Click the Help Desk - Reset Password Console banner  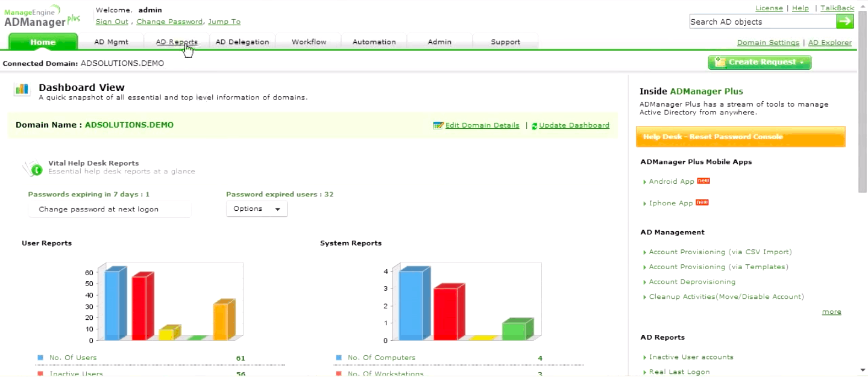coord(741,137)
